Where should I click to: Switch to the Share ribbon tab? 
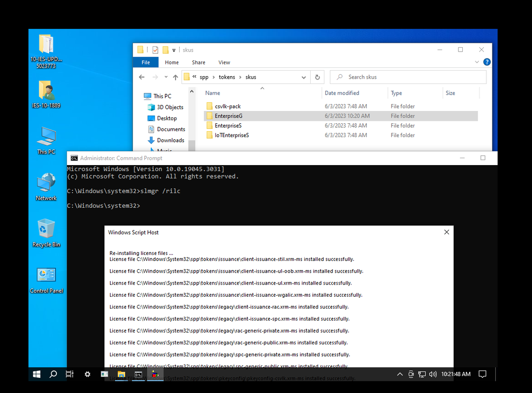pos(198,62)
